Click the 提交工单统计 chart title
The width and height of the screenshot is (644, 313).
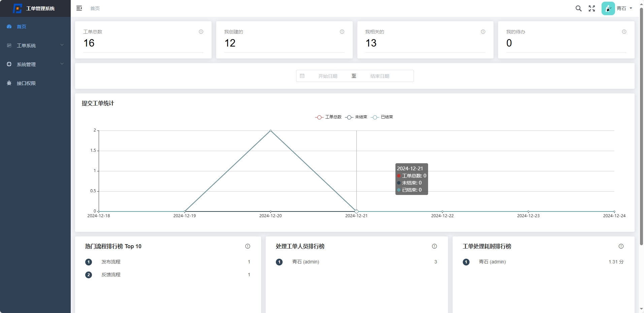click(98, 103)
